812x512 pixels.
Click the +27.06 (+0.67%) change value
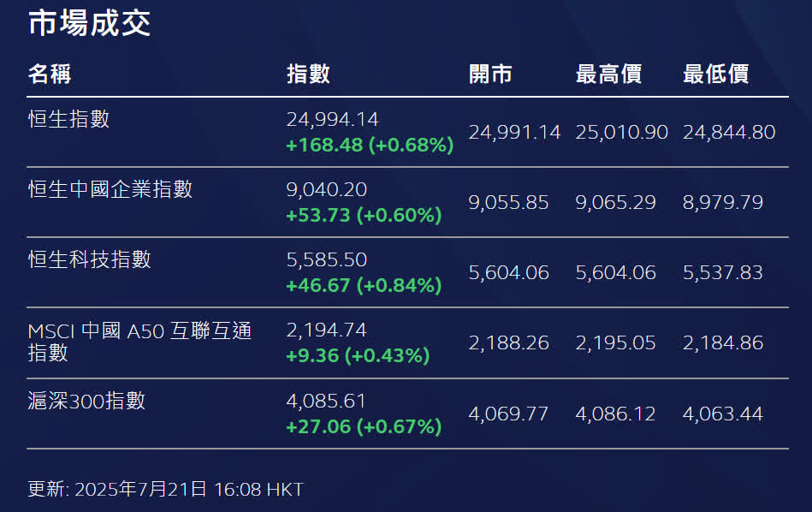point(364,427)
